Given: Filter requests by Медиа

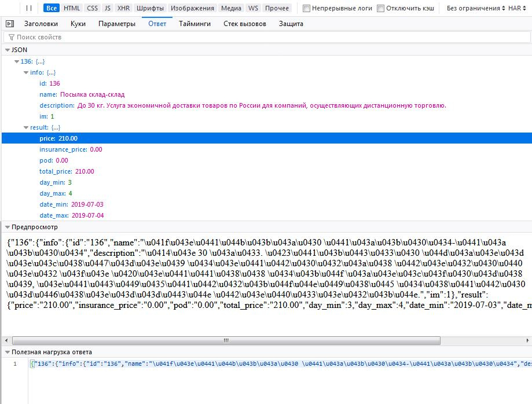Looking at the screenshot, I should (231, 8).
